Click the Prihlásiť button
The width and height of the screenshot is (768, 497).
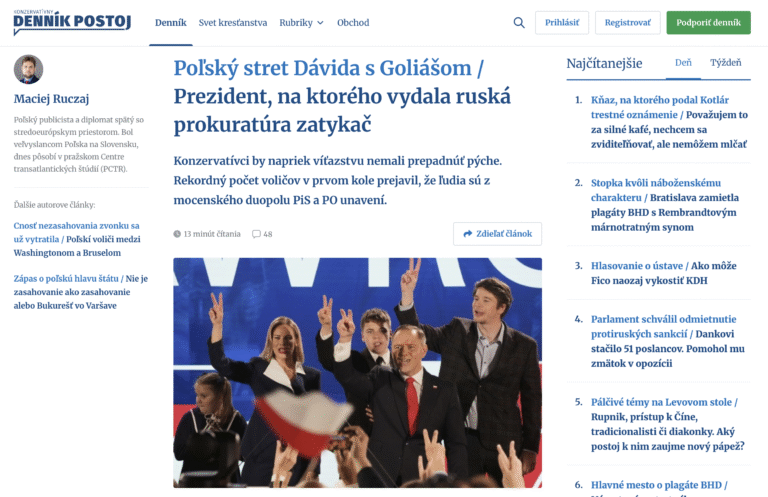coord(562,23)
